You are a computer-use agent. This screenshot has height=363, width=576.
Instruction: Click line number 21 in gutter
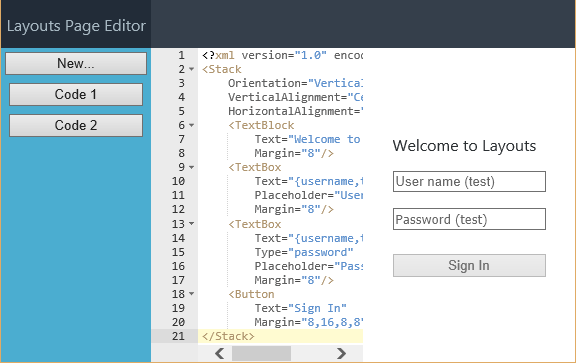(x=179, y=336)
